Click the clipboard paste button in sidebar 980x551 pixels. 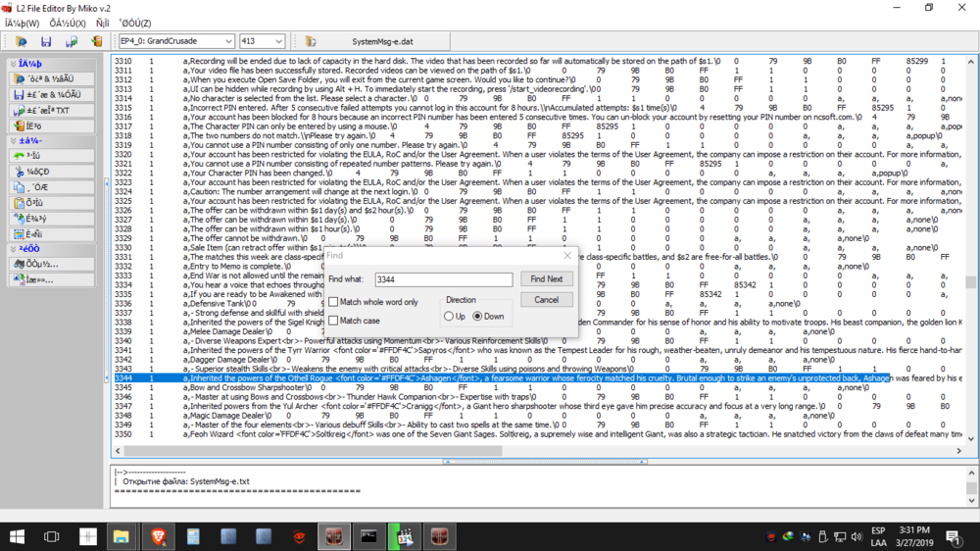pyautogui.click(x=51, y=202)
